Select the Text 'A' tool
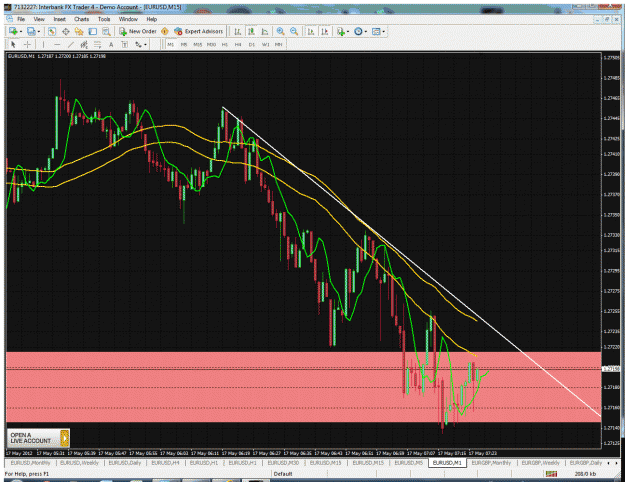Image resolution: width=625 pixels, height=482 pixels. 111,45
